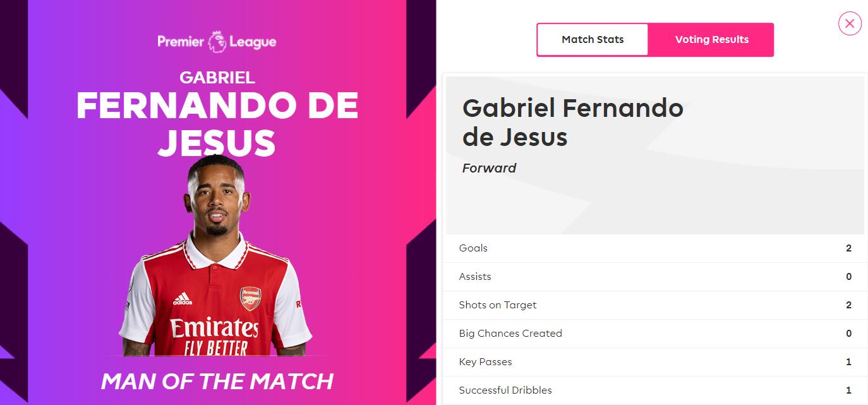Click the Successful Dribbles row
The width and height of the screenshot is (868, 405).
(x=654, y=390)
